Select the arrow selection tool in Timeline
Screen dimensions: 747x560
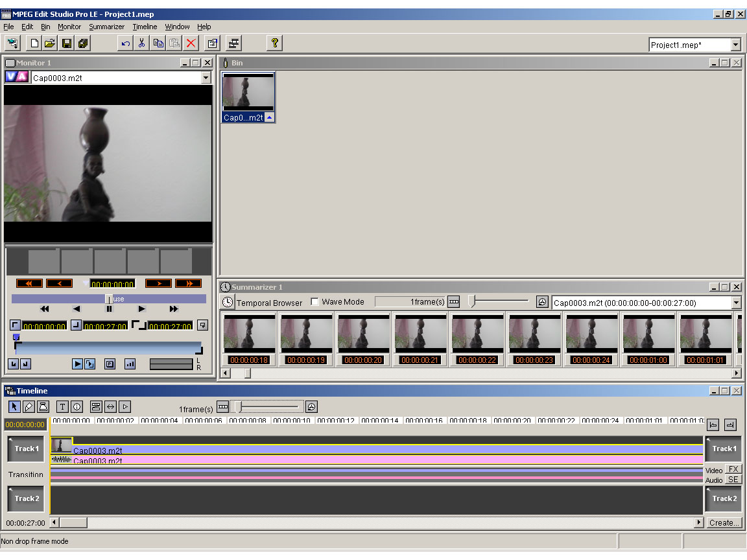[14, 406]
